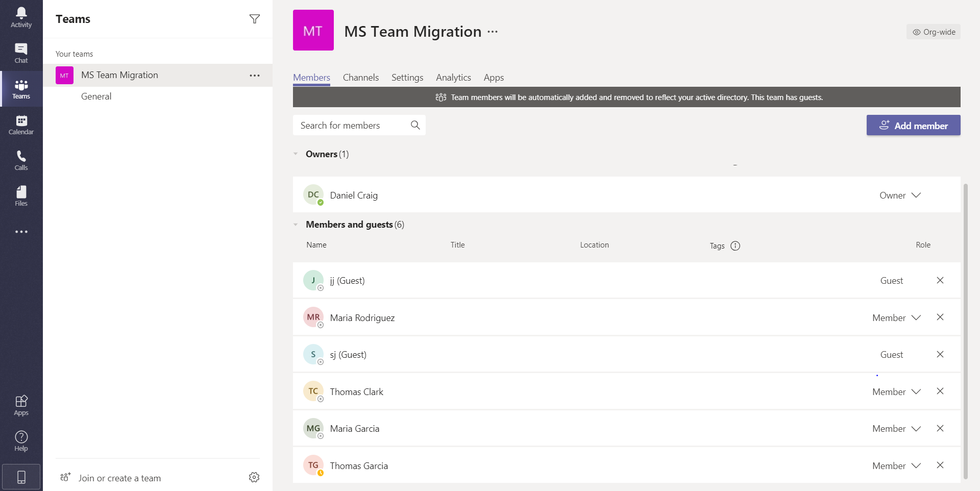Switch to the Settings tab
980x491 pixels.
coord(407,78)
